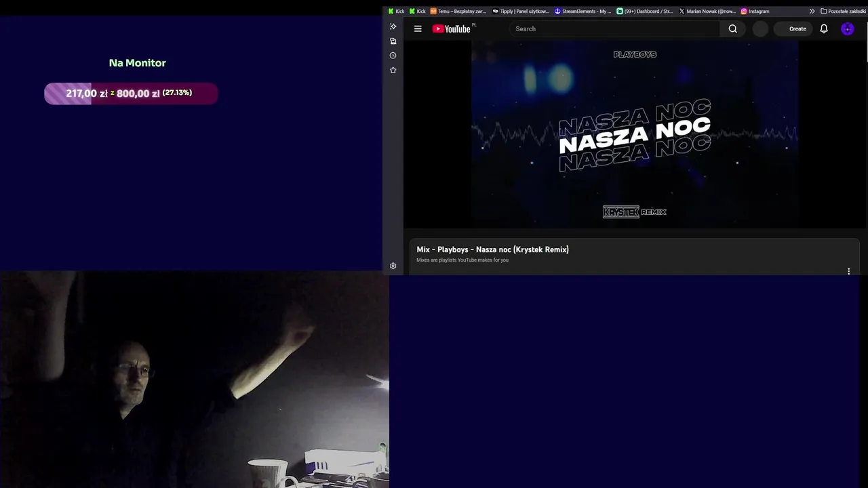
Task: Click 'Mixes are playlists YouTube makes for you'
Action: pyautogui.click(x=462, y=260)
